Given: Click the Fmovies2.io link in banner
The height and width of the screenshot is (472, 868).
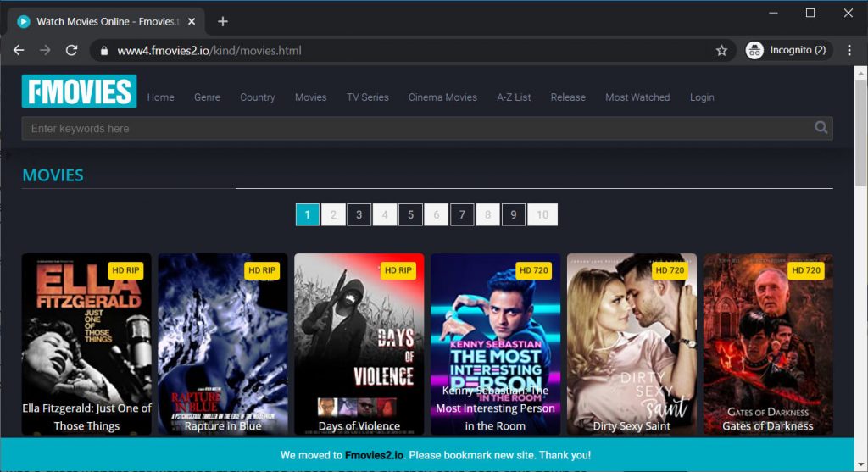Looking at the screenshot, I should coord(374,455).
